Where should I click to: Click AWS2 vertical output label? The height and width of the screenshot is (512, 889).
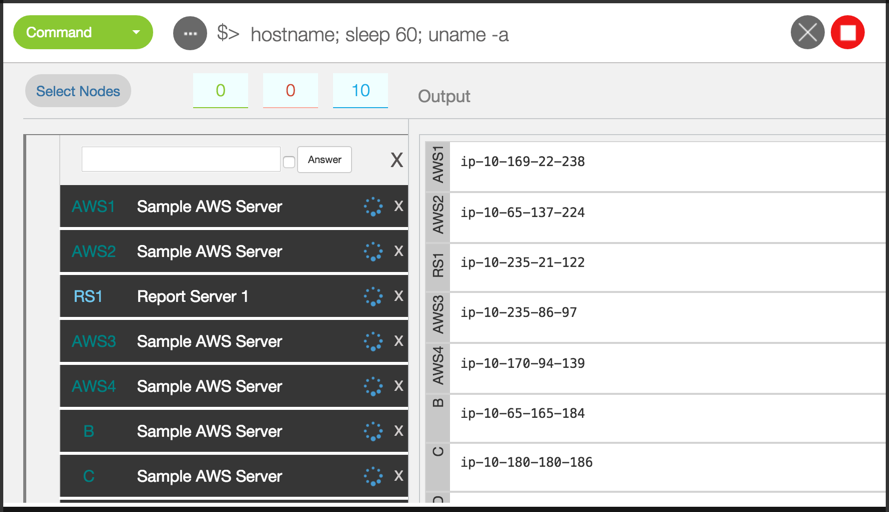[438, 214]
